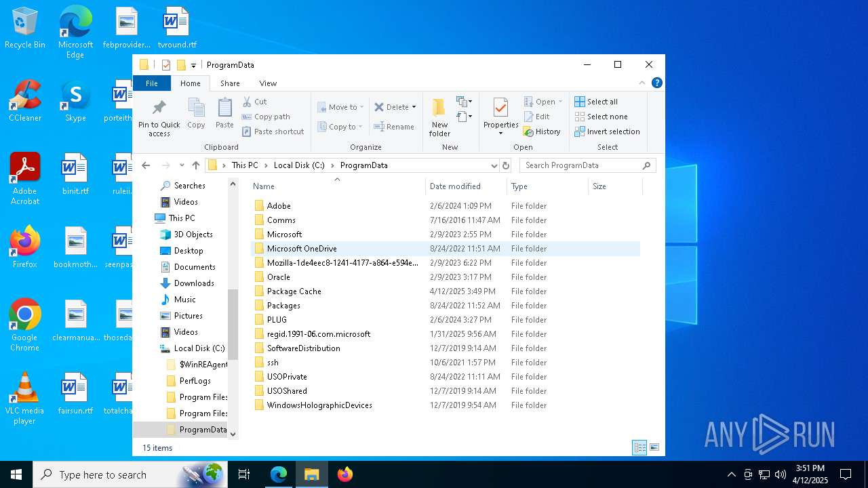Click Select none in ribbon
868x488 pixels.
tap(601, 117)
